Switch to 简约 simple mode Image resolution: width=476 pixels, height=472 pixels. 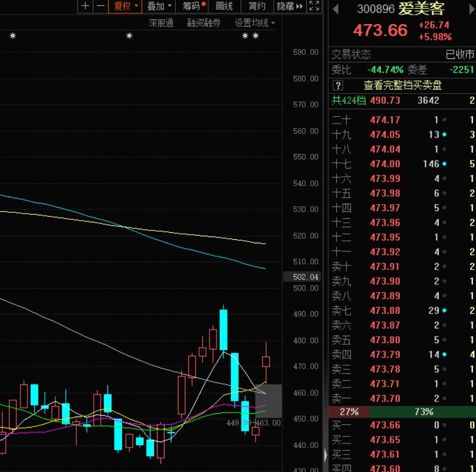[x=257, y=6]
